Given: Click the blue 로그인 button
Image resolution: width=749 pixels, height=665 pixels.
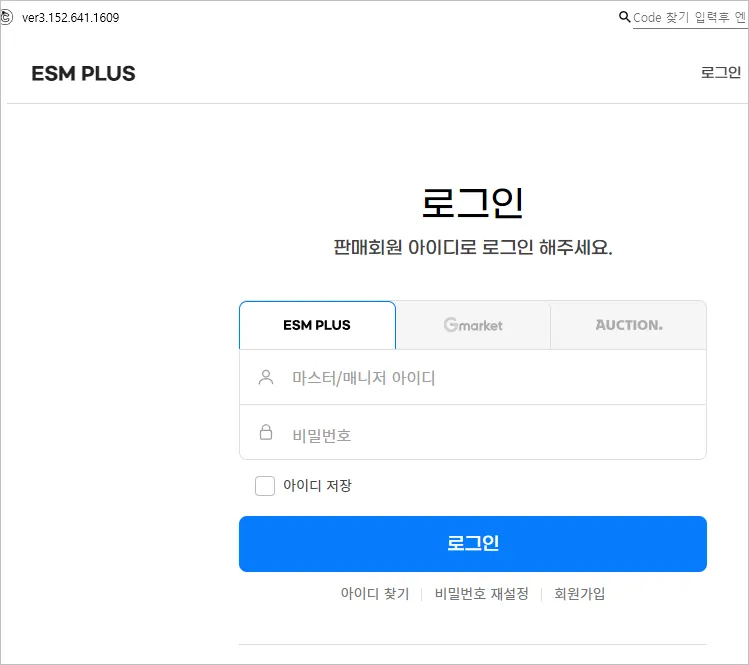Looking at the screenshot, I should [473, 544].
